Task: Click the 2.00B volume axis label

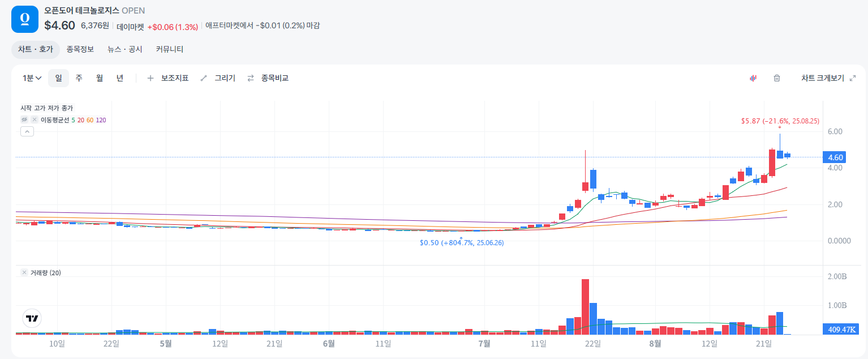Action: 837,276
